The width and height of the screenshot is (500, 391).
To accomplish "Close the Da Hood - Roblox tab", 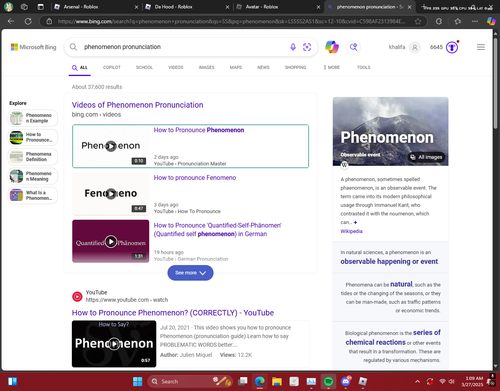I will pyautogui.click(x=227, y=7).
